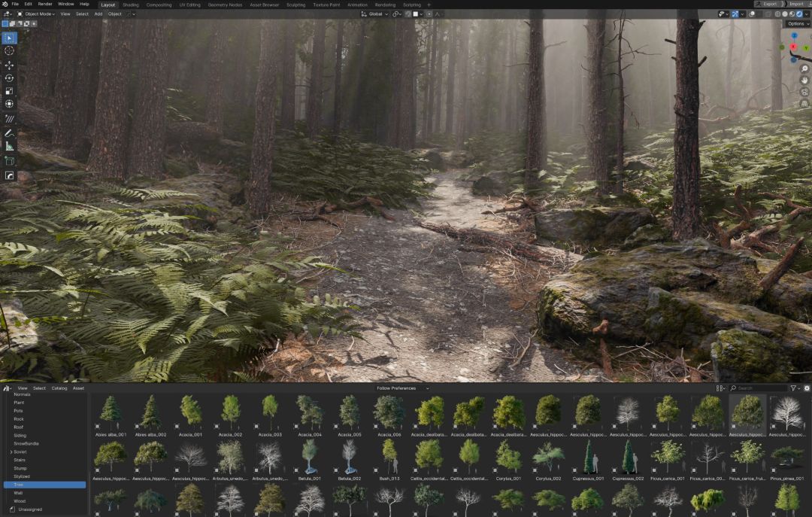Viewport: 812px width, 517px height.
Task: Switch to the Shading workspace tab
Action: 131,5
